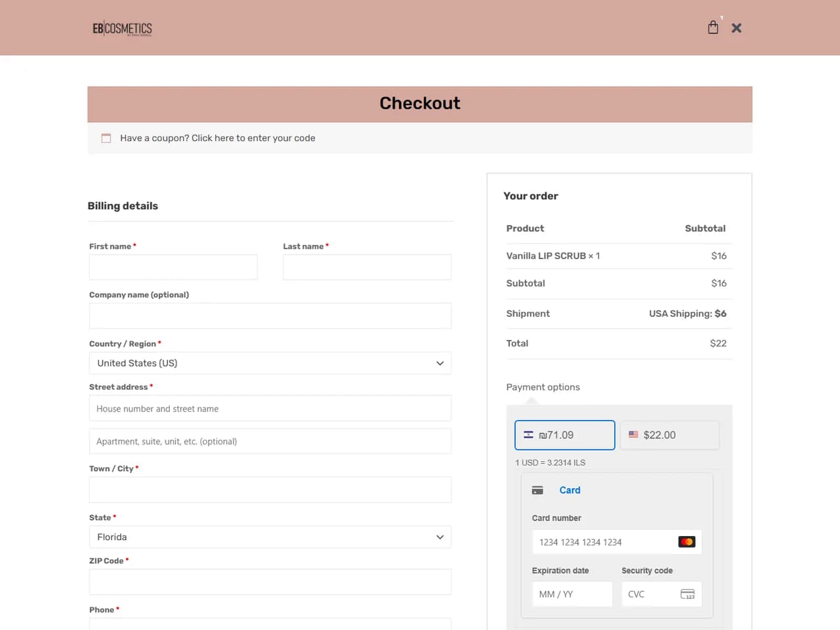The width and height of the screenshot is (840, 630).
Task: Focus the Last name input field
Action: click(367, 267)
